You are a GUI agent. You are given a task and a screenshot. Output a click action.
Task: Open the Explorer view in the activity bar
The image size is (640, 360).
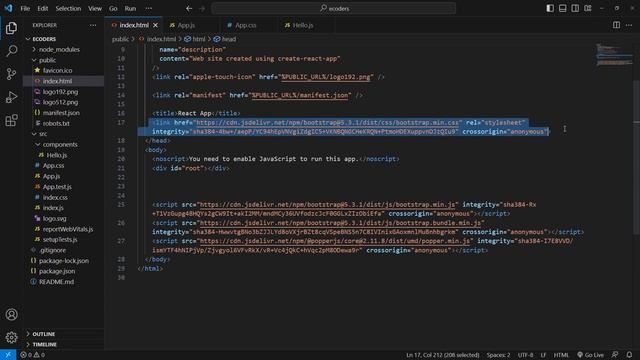tap(11, 28)
